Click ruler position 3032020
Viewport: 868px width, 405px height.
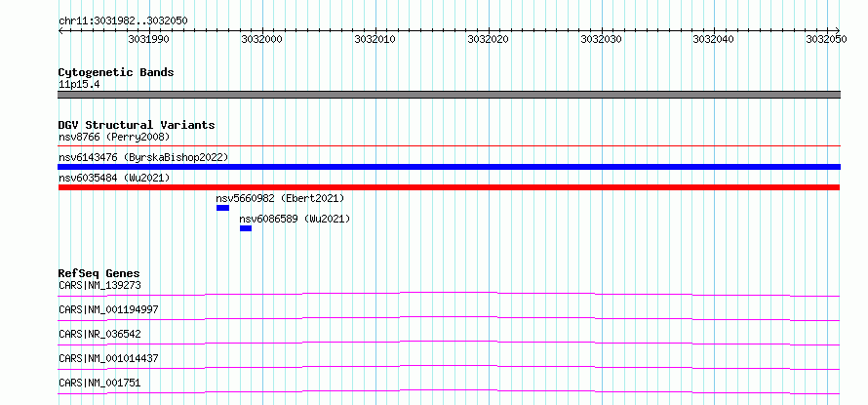(489, 39)
